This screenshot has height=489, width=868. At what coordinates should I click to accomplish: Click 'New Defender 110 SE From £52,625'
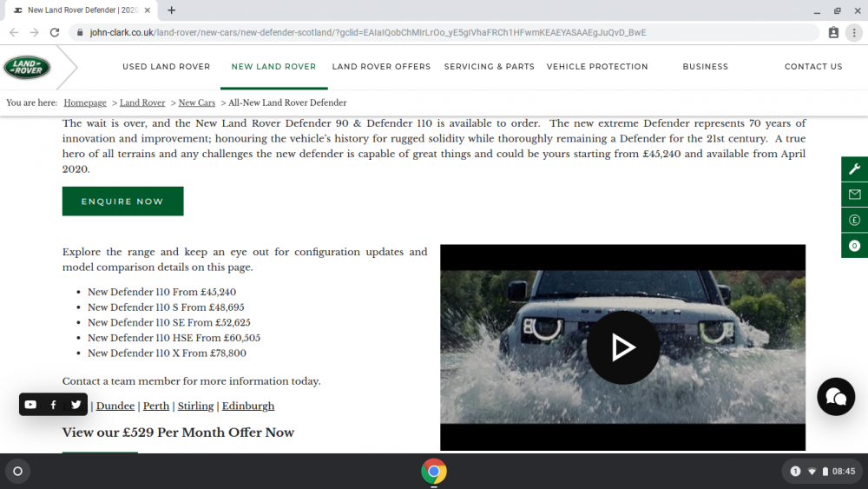click(169, 322)
